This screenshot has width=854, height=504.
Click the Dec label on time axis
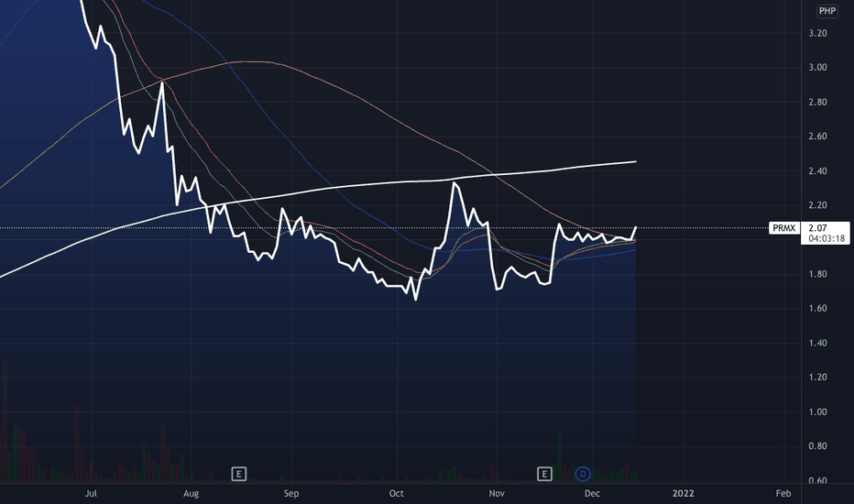point(592,494)
